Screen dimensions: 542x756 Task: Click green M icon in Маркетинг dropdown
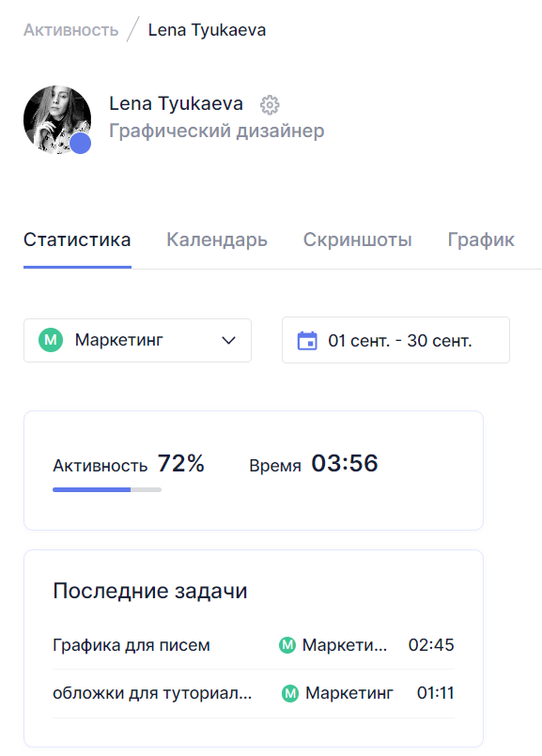pyautogui.click(x=51, y=340)
